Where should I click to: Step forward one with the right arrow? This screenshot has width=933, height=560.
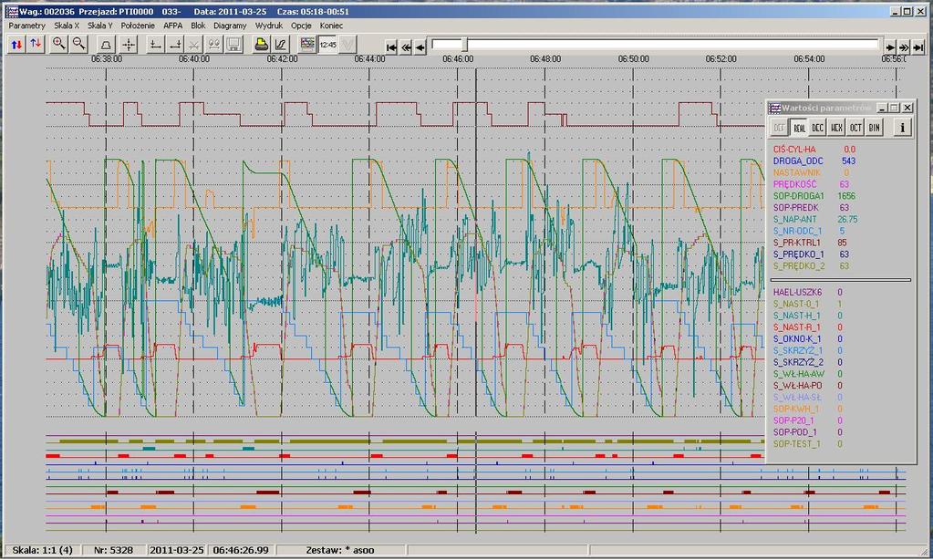[x=890, y=47]
